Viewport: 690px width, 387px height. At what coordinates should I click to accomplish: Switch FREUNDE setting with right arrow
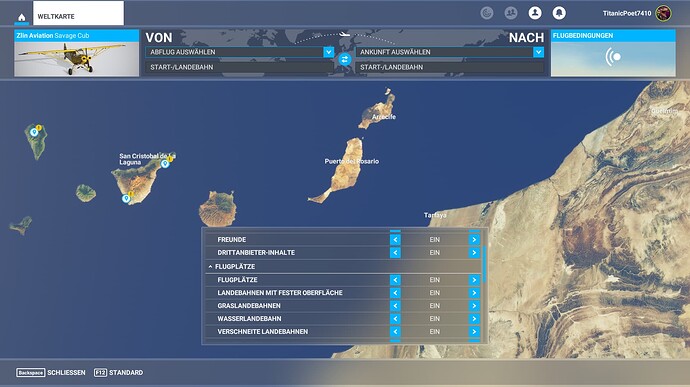point(474,240)
